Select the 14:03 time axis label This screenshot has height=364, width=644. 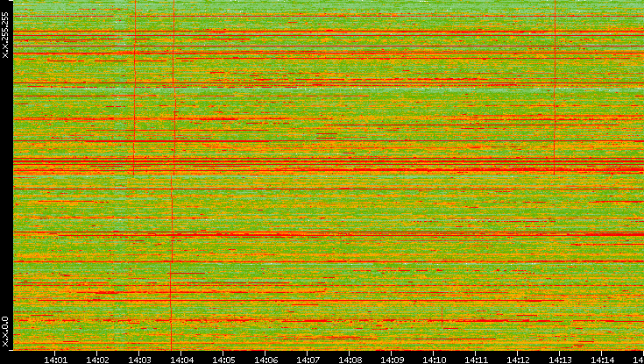pyautogui.click(x=139, y=360)
